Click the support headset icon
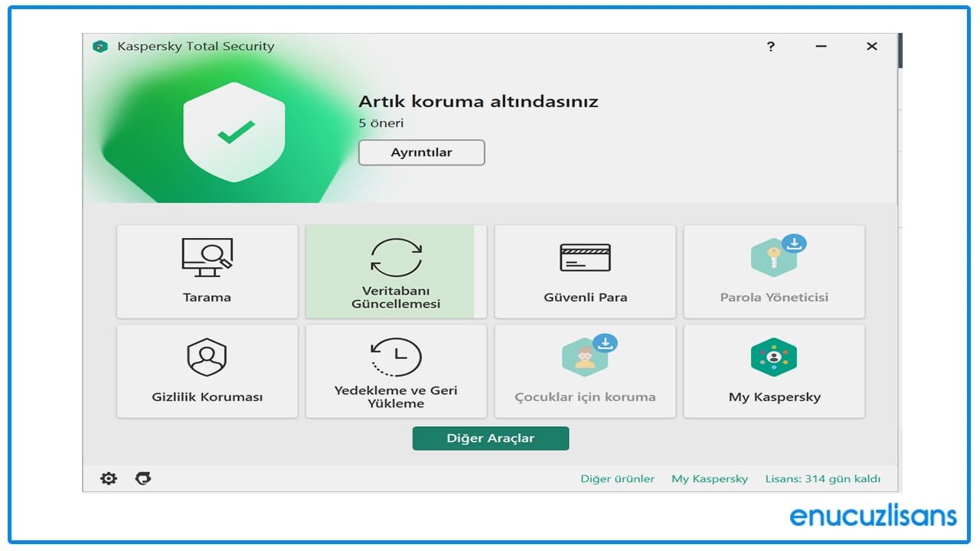Screen dimensions: 980x551 (x=143, y=478)
